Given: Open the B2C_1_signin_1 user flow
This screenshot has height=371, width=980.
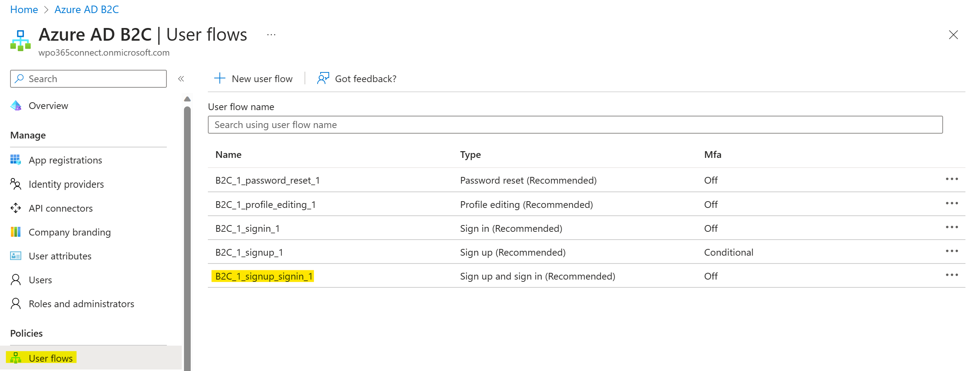Looking at the screenshot, I should 247,228.
